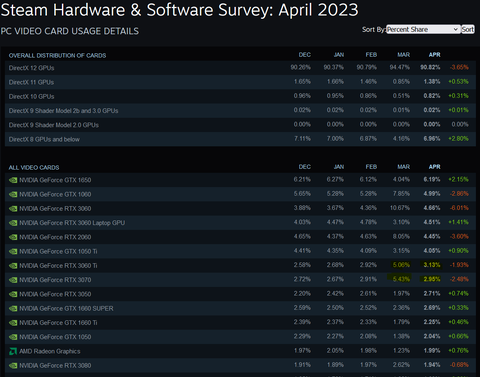Open the Sort By Percent Share dropdown
The image size is (480, 377).
coord(423,29)
